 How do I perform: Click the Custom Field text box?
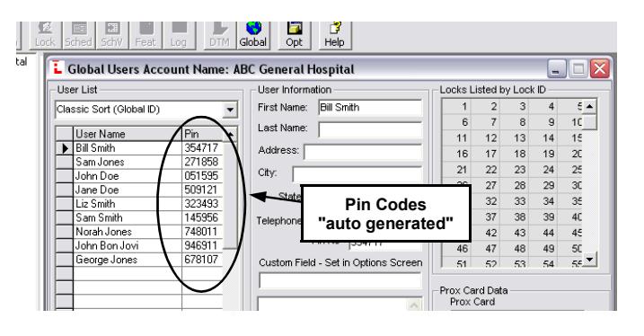tap(340, 281)
